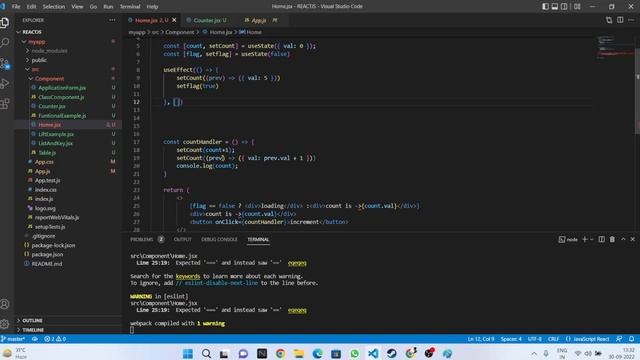
Task: Close the terminal panel
Action: pyautogui.click(x=633, y=239)
